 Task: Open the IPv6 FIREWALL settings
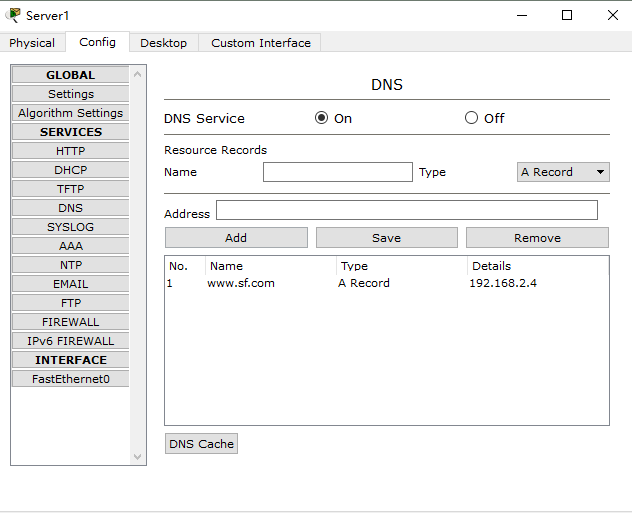71,341
